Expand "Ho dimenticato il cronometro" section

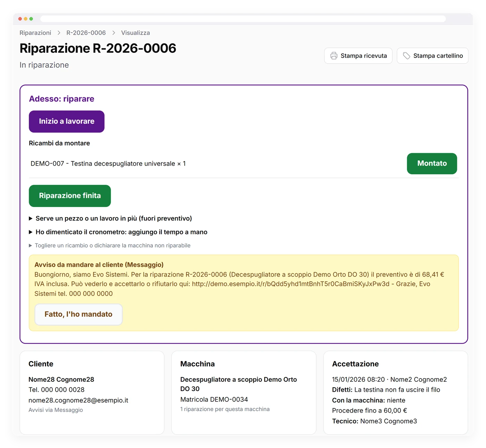pos(118,232)
